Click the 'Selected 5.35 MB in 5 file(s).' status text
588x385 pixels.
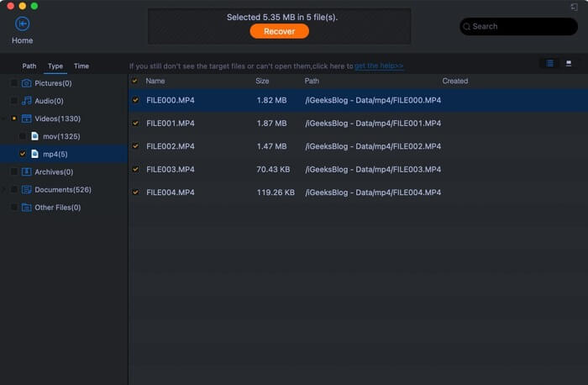click(x=282, y=18)
